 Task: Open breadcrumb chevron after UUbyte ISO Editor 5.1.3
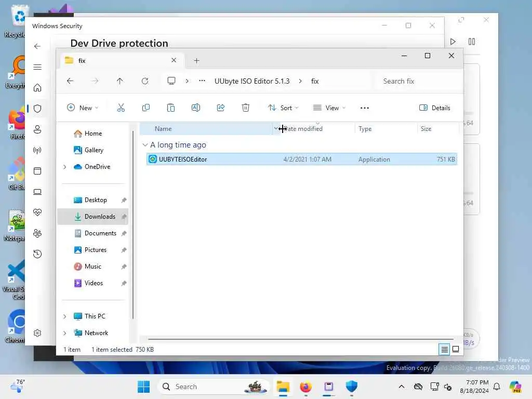point(300,81)
